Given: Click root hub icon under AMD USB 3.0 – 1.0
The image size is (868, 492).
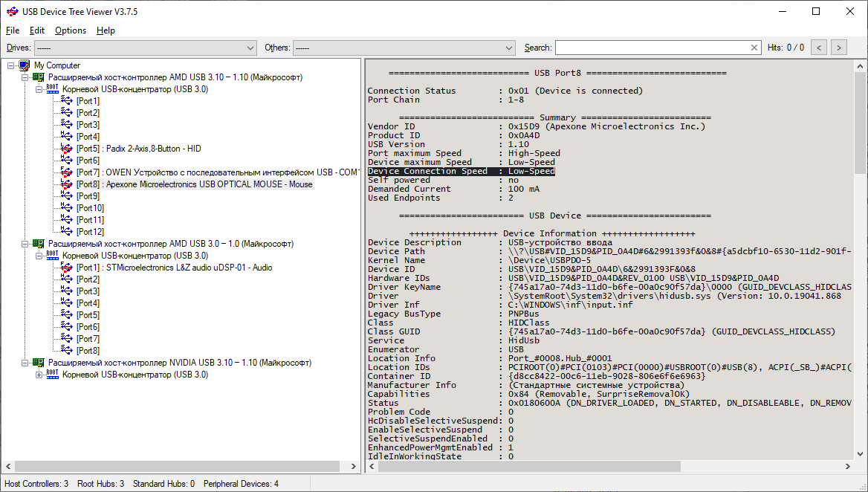Looking at the screenshot, I should [53, 256].
